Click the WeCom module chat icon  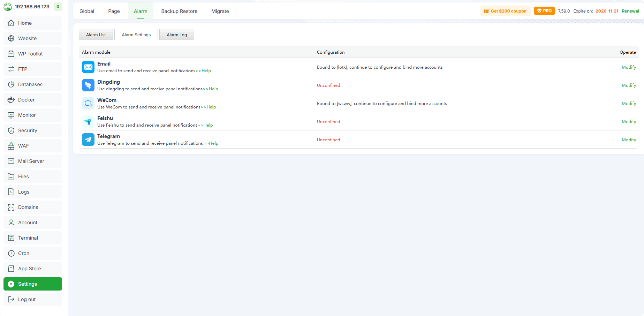point(88,103)
